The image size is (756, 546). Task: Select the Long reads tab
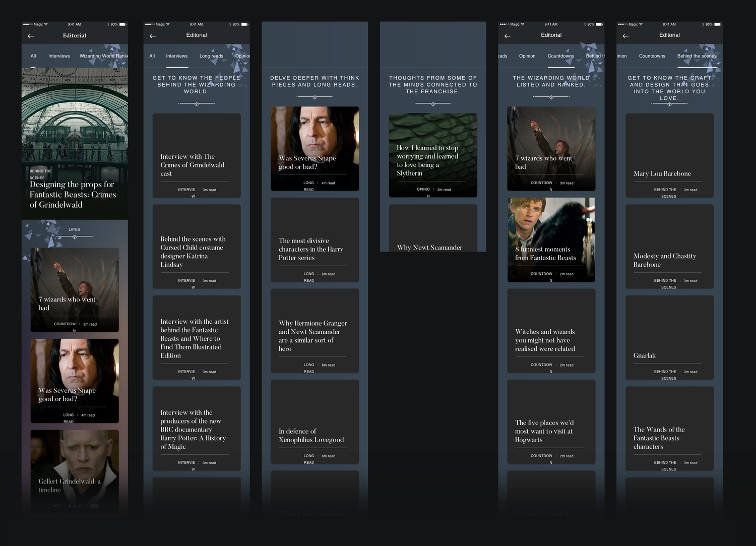[211, 56]
